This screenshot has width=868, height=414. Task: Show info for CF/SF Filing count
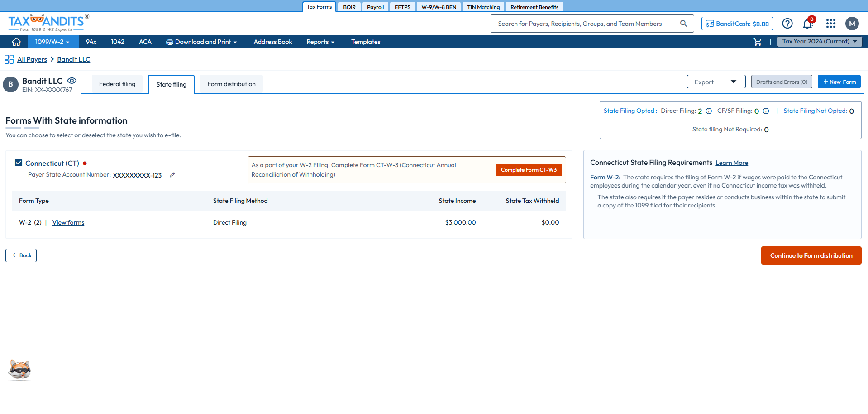pos(766,111)
